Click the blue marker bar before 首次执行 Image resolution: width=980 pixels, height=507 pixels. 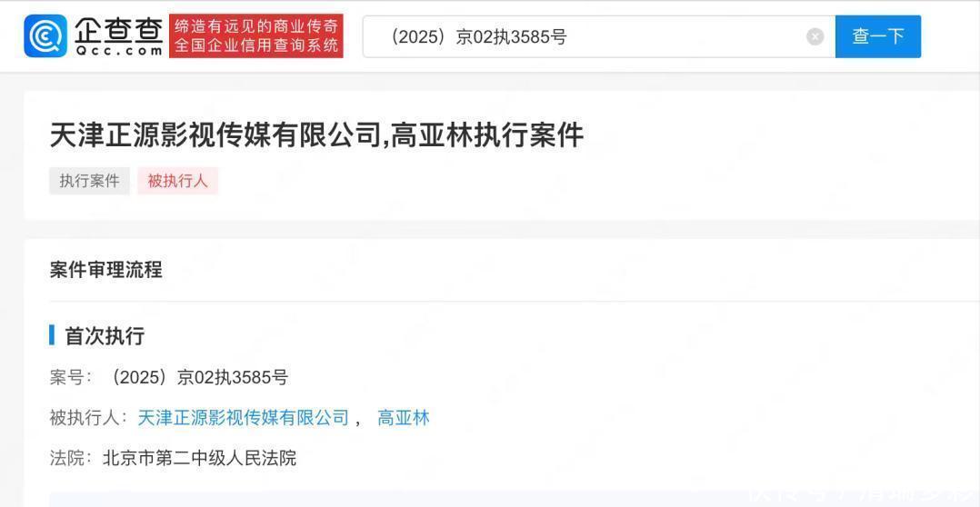pos(52,335)
